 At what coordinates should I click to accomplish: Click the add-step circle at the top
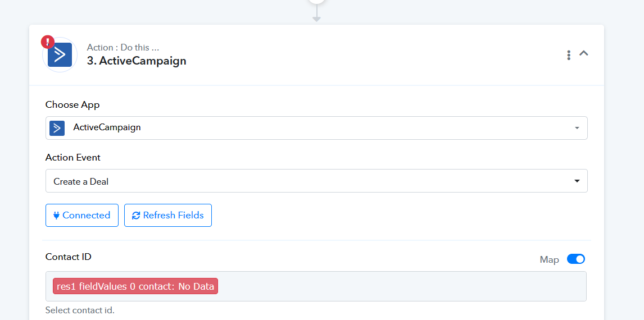(316, 1)
